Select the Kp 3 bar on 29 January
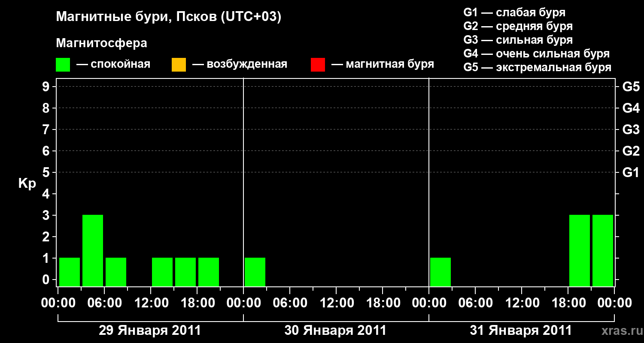Image resolution: width=644 pixels, height=343 pixels. (x=93, y=250)
